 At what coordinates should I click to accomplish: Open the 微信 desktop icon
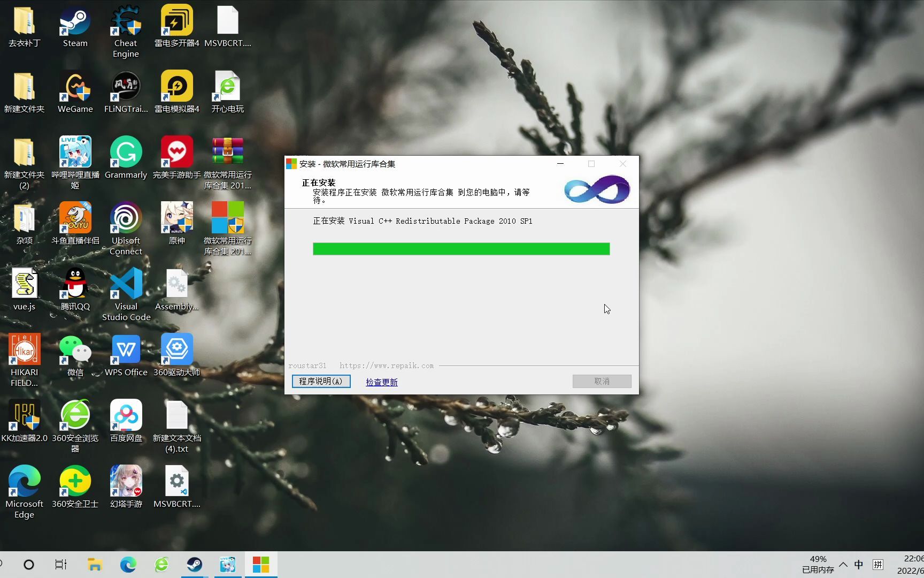point(75,356)
